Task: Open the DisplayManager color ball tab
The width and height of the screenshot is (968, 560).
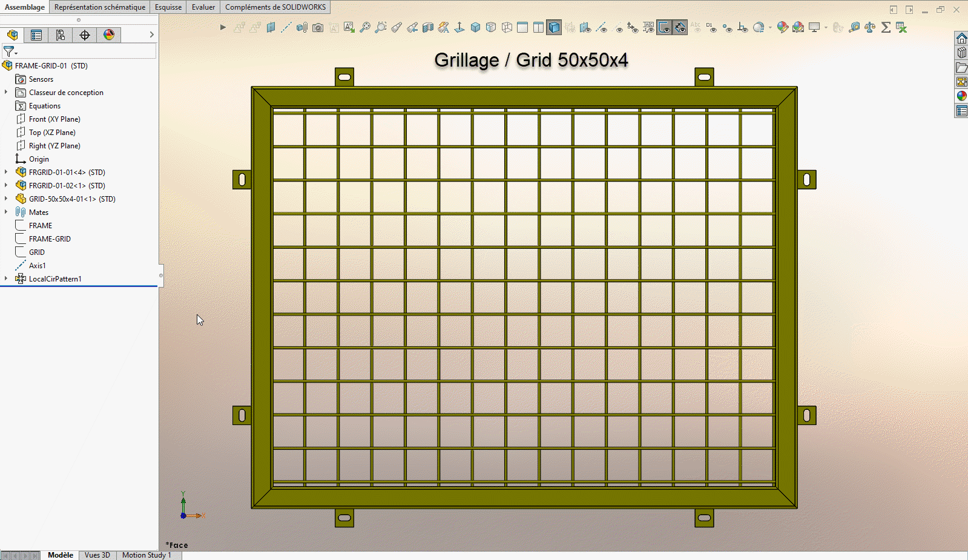Action: pyautogui.click(x=109, y=35)
